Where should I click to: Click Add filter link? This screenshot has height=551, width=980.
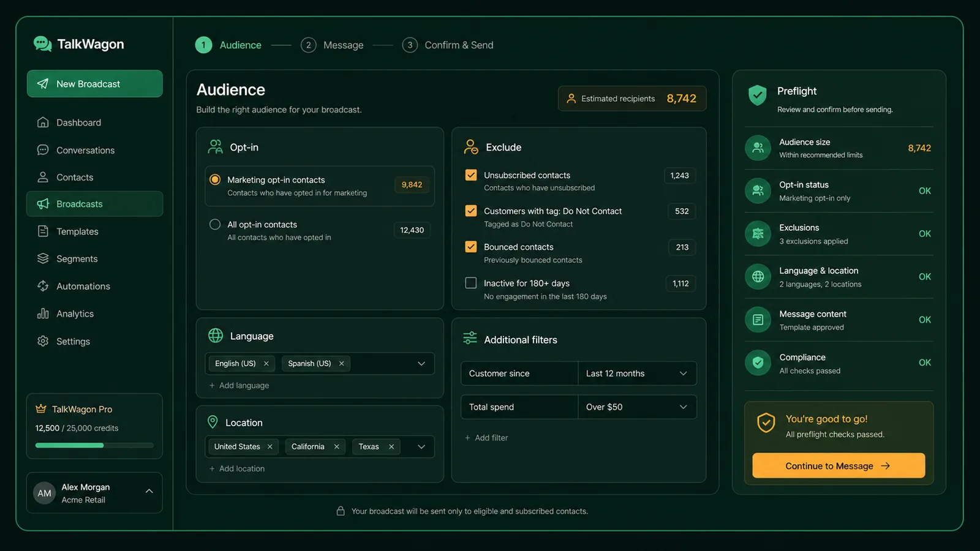(486, 438)
